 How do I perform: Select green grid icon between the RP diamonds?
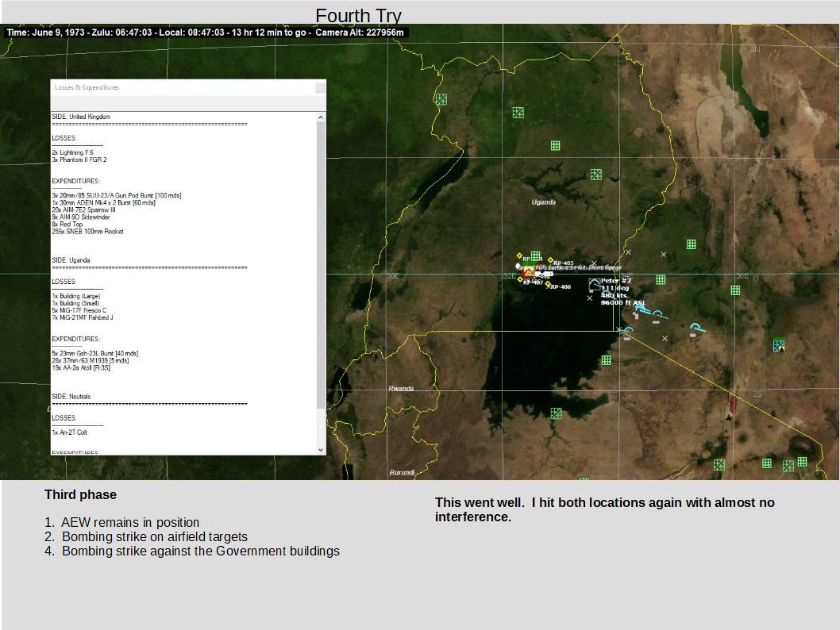coord(535,255)
